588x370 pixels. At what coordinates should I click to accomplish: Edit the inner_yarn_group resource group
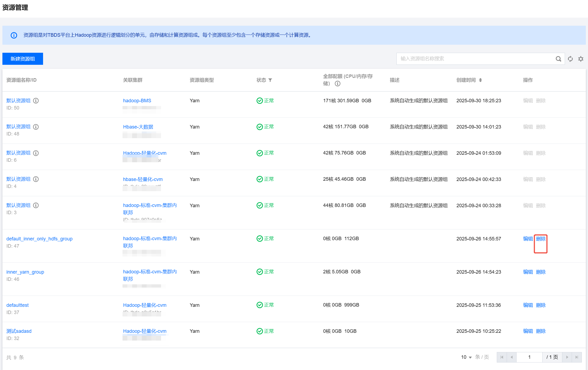pos(528,272)
